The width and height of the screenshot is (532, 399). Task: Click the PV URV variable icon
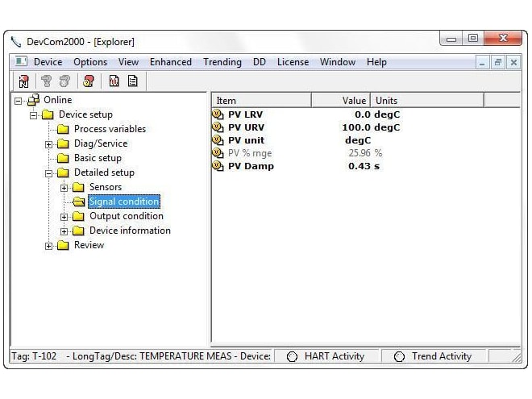[218, 127]
